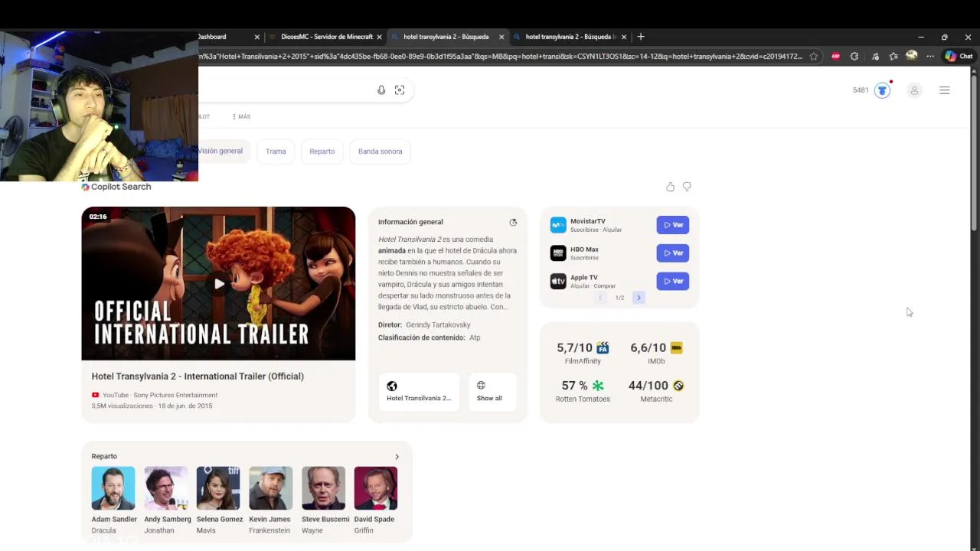
Task: Open trailer title link Hotel Transylvania 2
Action: 198,377
